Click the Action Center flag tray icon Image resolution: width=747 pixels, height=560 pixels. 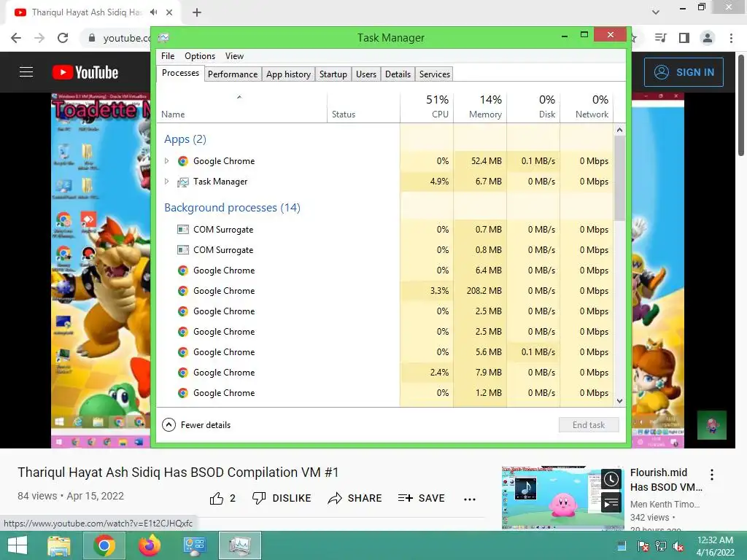click(643, 546)
